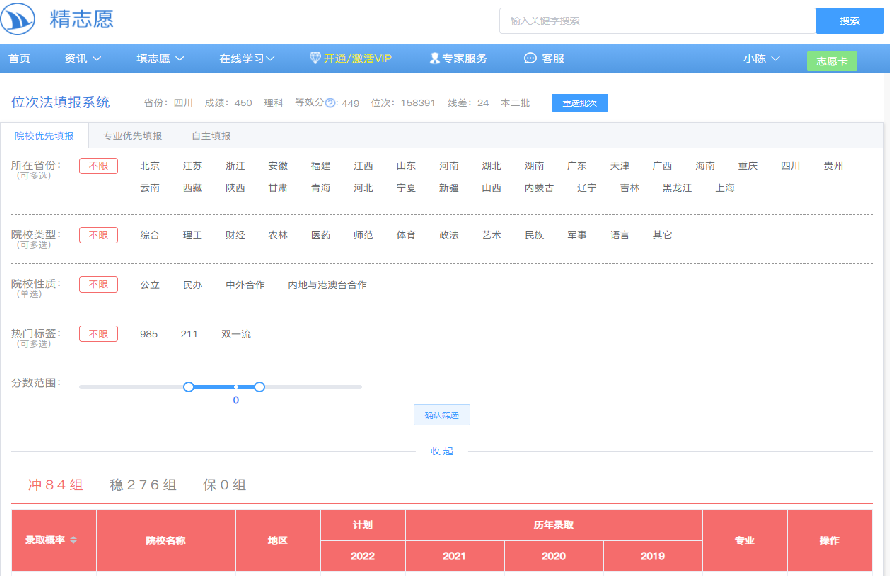Open the 小陈 account dropdown
This screenshot has width=890, height=576.
pyautogui.click(x=758, y=58)
